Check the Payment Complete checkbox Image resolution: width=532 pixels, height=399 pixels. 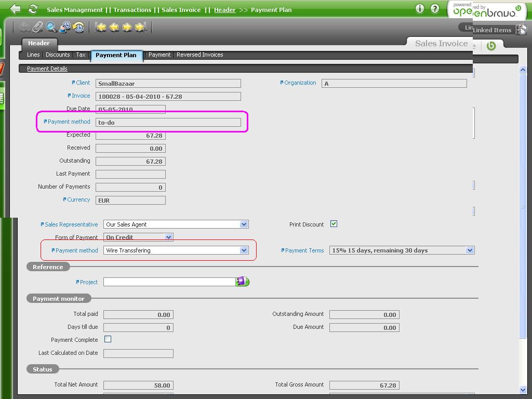(108, 339)
